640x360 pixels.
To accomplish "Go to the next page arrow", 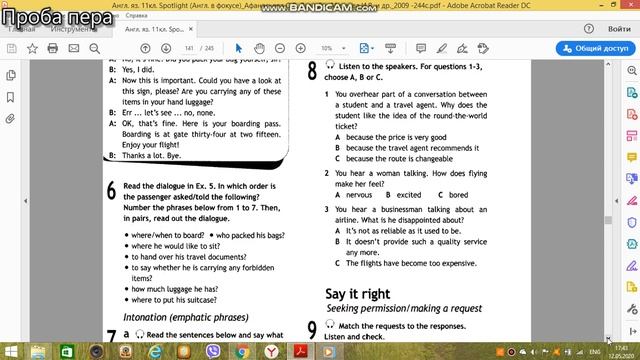I will (x=166, y=49).
